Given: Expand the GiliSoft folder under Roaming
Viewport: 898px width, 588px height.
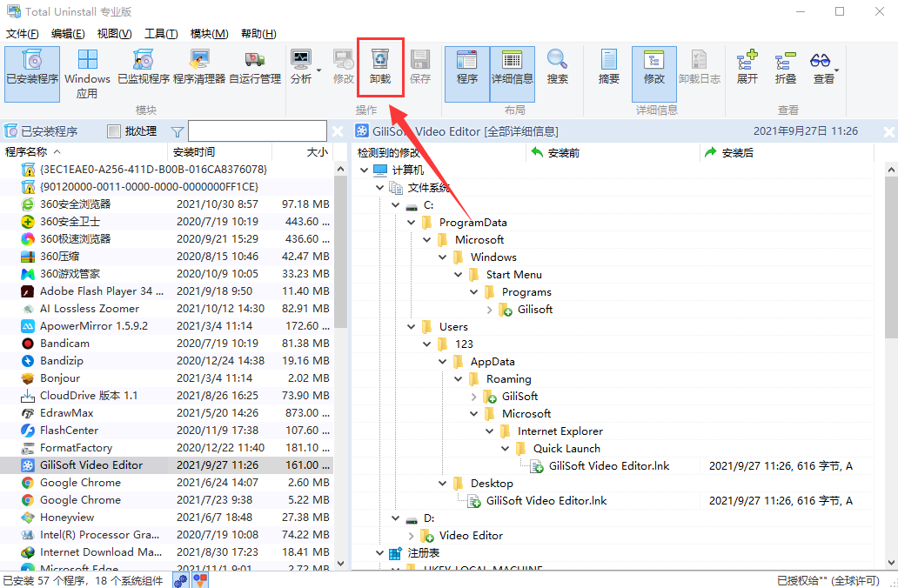Looking at the screenshot, I should tap(473, 396).
